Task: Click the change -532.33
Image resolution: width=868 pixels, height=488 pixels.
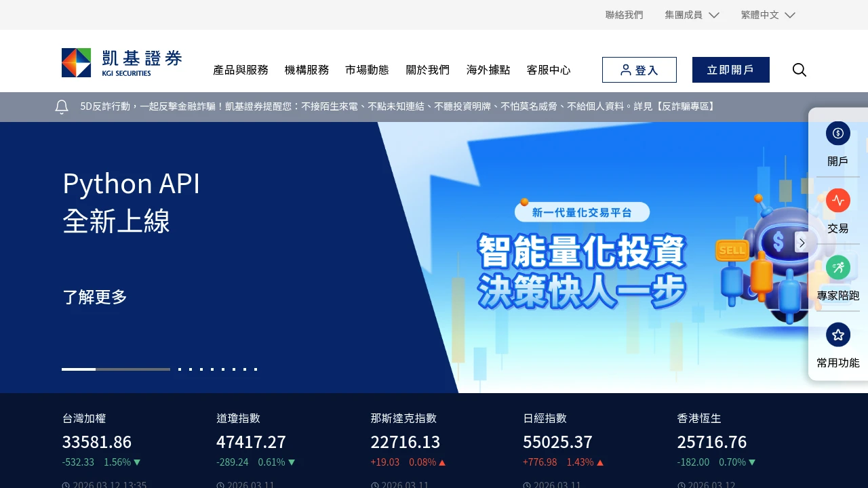Action: tap(78, 462)
